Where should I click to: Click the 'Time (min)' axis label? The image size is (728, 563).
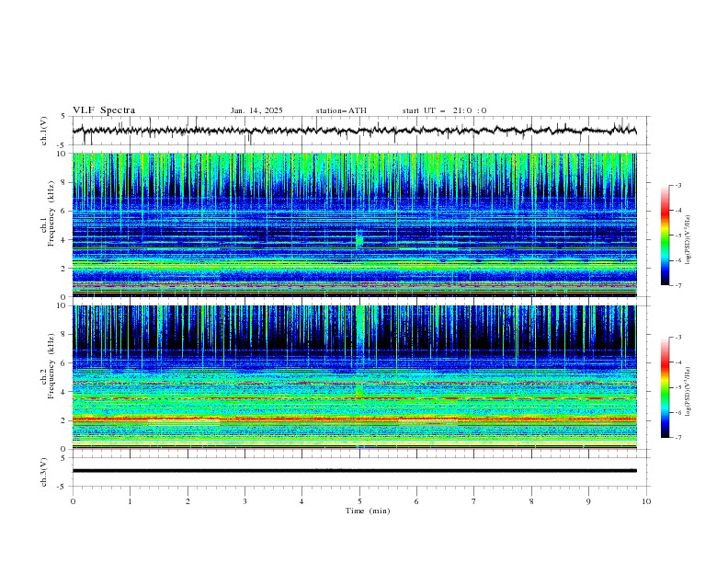368,511
